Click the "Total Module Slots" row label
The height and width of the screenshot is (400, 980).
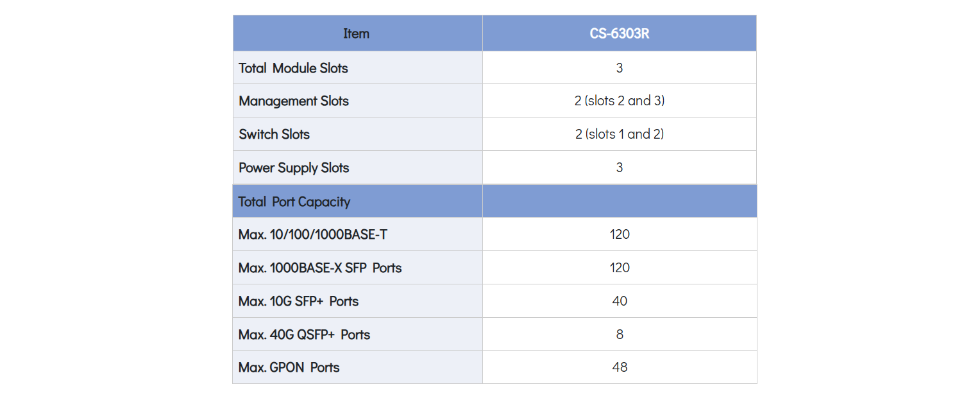pyautogui.click(x=293, y=67)
